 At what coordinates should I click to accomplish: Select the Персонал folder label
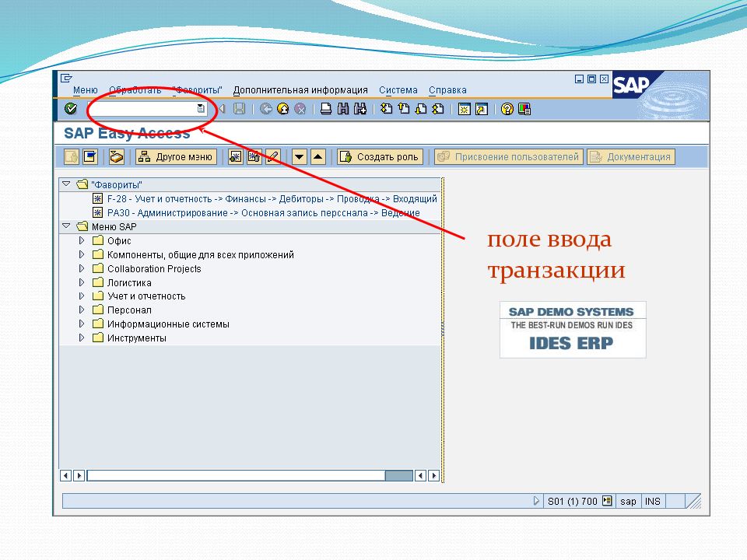tap(129, 310)
